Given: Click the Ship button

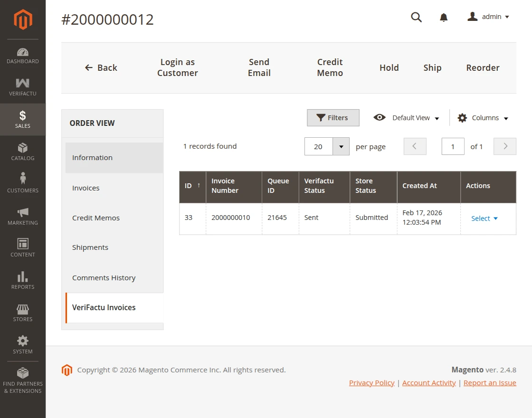Looking at the screenshot, I should click(x=432, y=67).
